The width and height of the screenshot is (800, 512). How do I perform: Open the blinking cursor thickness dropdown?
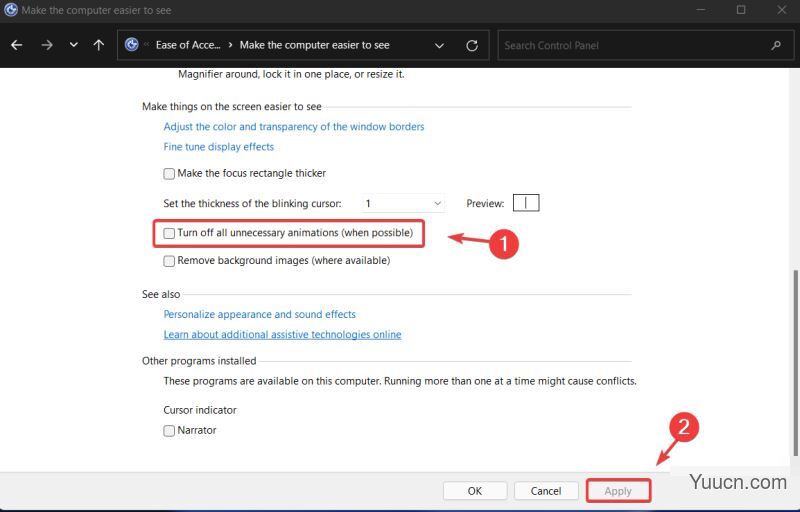click(403, 203)
